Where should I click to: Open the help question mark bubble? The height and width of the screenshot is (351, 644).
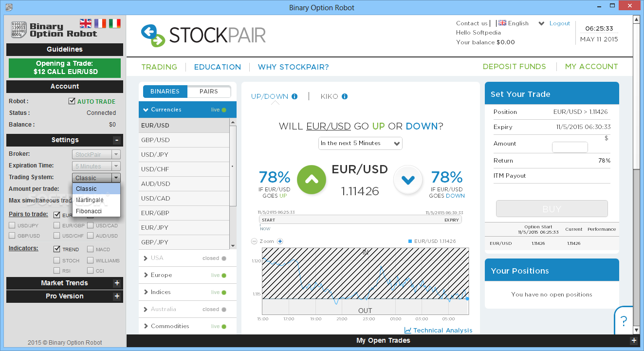click(624, 320)
